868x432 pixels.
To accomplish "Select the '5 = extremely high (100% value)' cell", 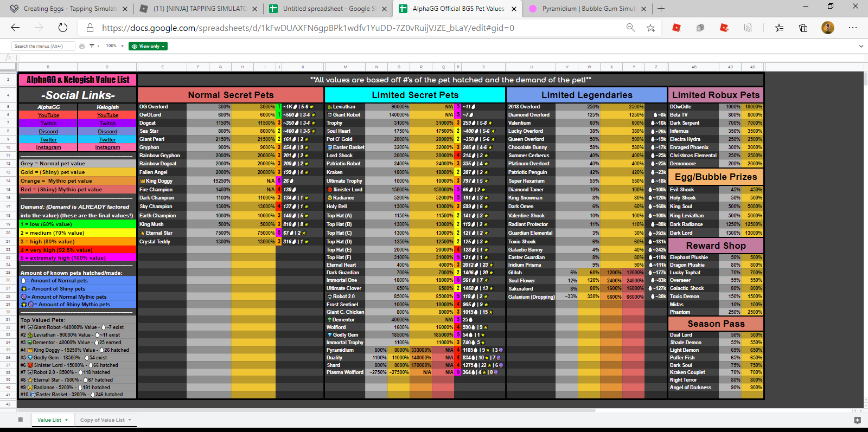I will 77,258.
